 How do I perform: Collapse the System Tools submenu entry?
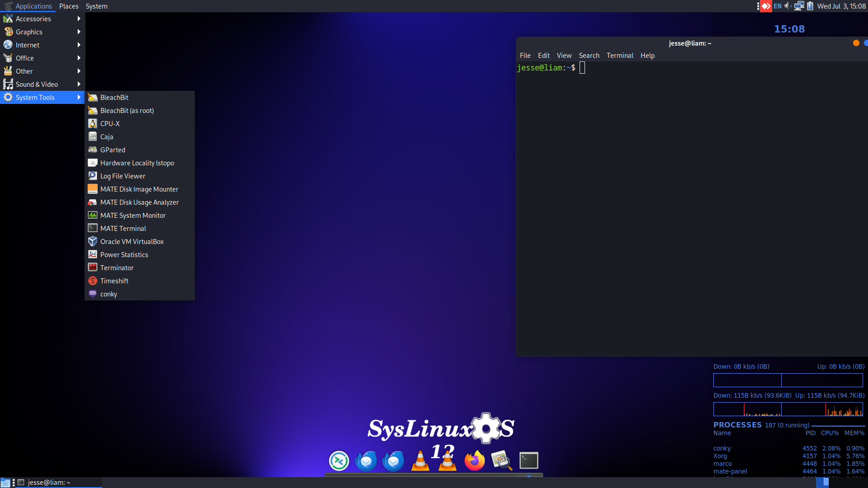pyautogui.click(x=42, y=98)
